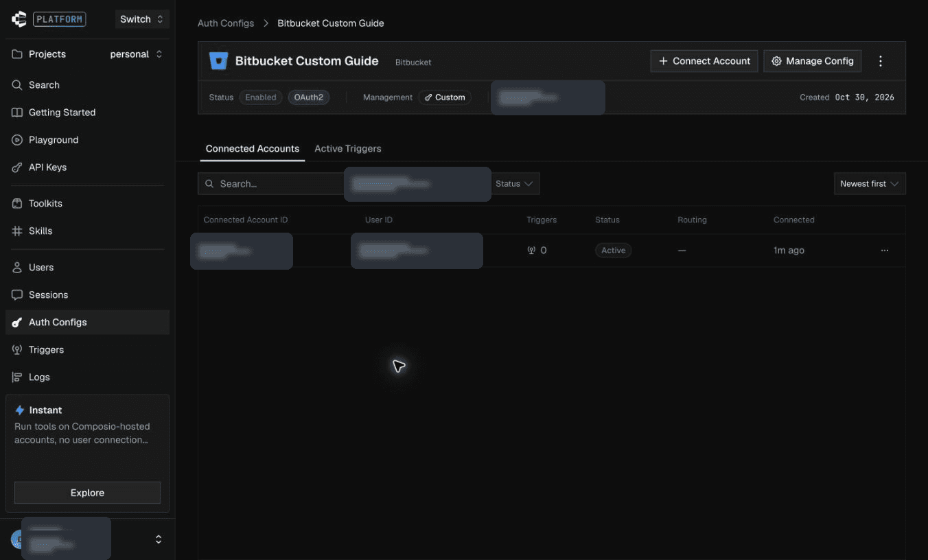Open Manage Config settings

(x=813, y=61)
